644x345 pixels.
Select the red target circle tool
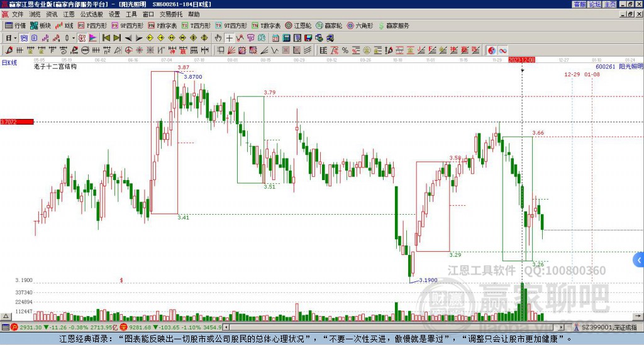point(128,50)
